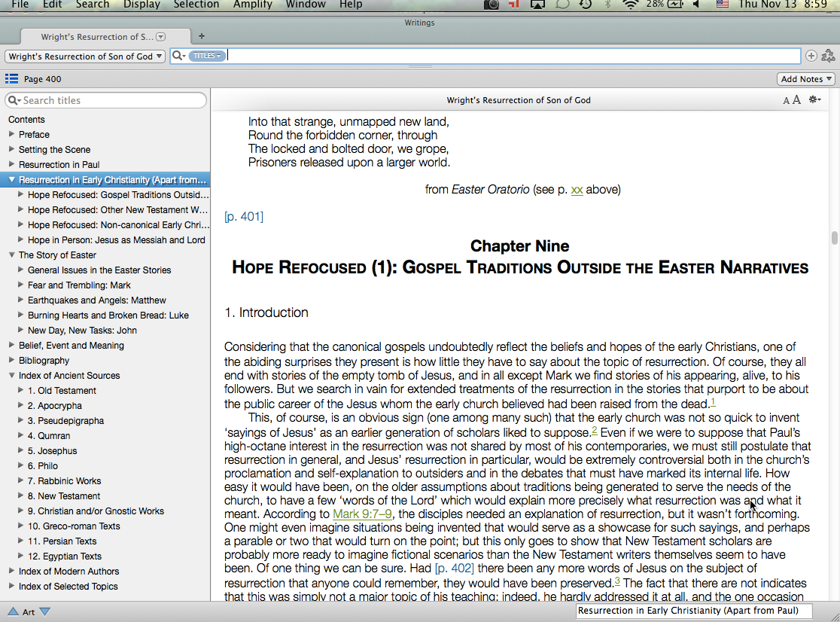This screenshot has height=622, width=840.
Task: Open the Amplify menu
Action: point(252,5)
